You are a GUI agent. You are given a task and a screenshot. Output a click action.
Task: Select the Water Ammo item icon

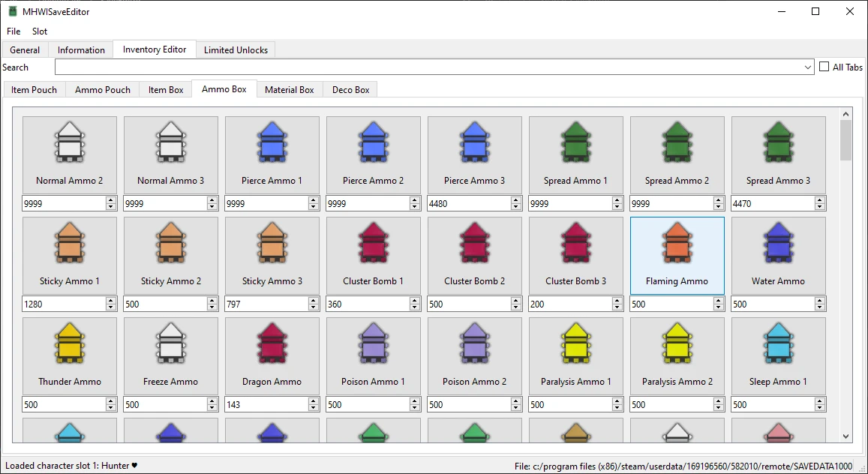(778, 243)
